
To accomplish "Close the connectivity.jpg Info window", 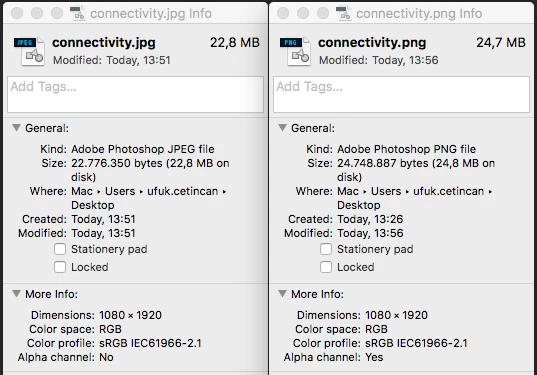I will point(17,13).
